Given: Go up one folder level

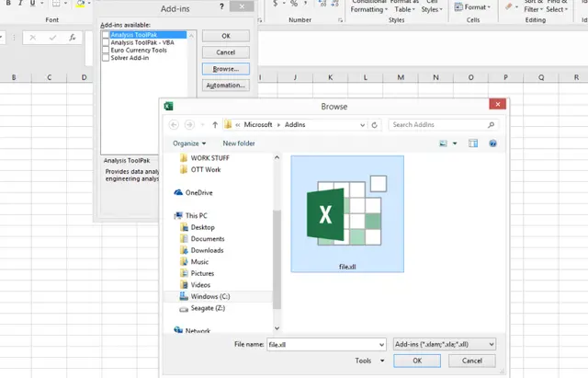Looking at the screenshot, I should pyautogui.click(x=215, y=125).
